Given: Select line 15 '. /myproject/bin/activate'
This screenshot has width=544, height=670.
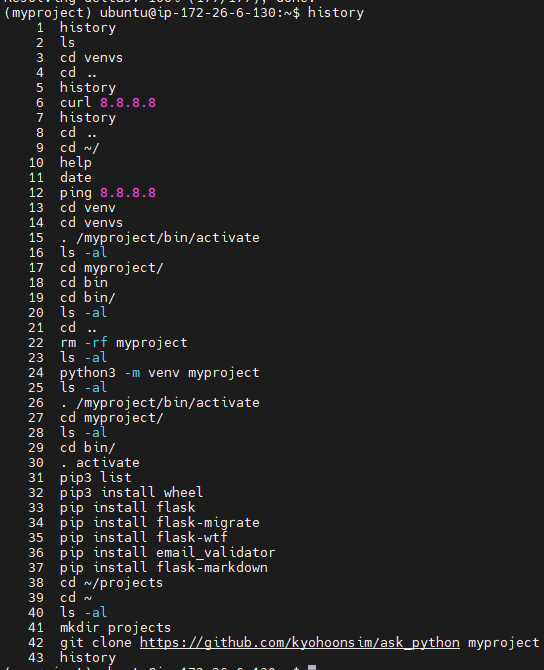Looking at the screenshot, I should tap(159, 238).
